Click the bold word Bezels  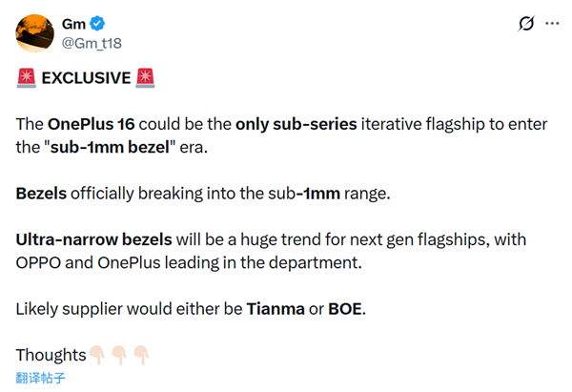pos(41,193)
